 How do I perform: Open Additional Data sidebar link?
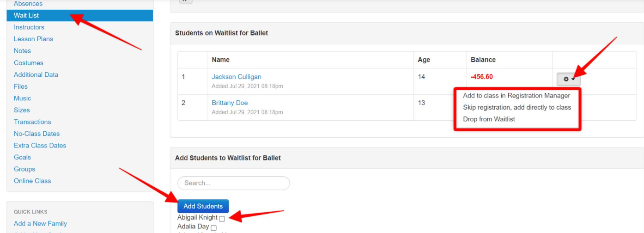[36, 74]
